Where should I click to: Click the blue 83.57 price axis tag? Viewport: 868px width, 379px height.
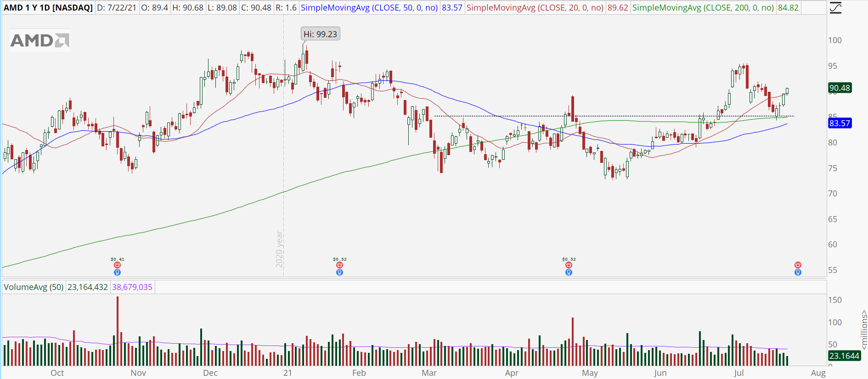point(840,123)
